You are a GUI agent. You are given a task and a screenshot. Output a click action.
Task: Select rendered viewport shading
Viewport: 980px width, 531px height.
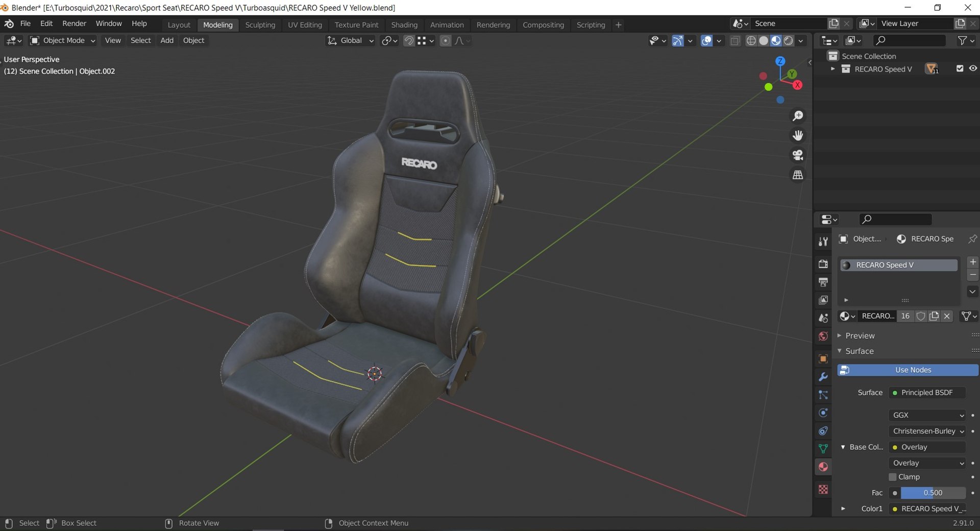click(x=788, y=40)
